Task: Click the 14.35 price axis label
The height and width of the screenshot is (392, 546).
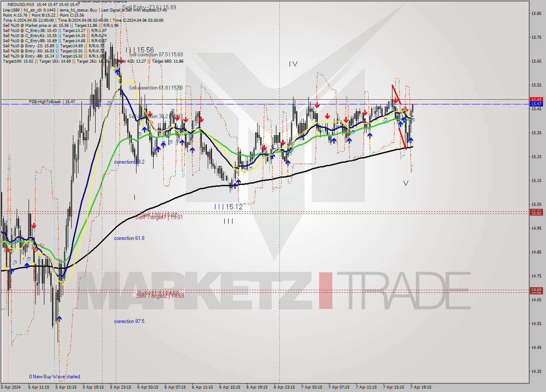Action: [536, 372]
